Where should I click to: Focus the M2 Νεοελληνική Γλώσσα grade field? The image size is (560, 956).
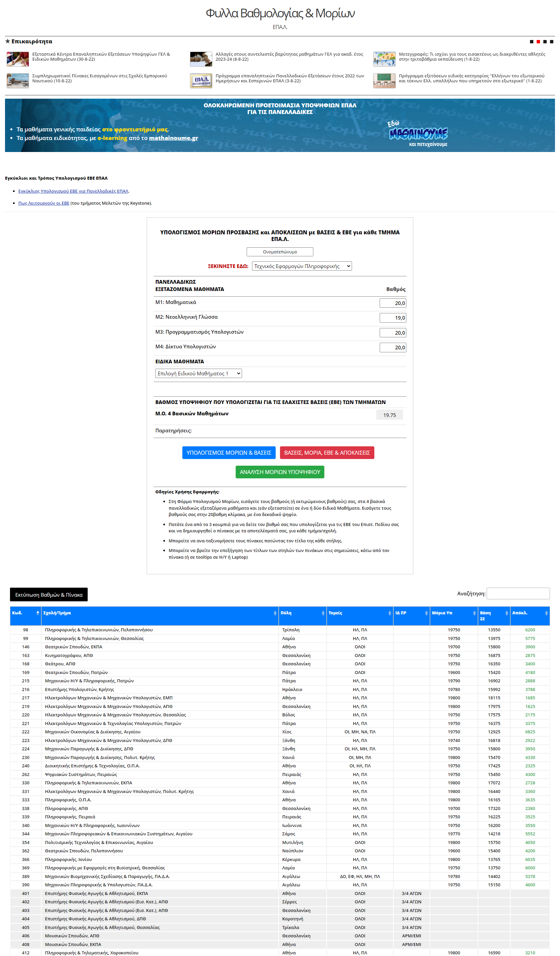[x=393, y=318]
